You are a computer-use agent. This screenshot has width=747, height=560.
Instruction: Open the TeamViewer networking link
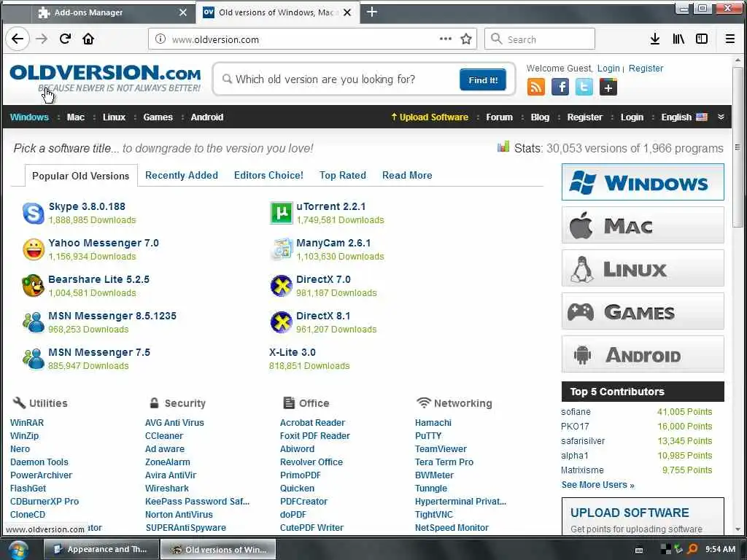pyautogui.click(x=441, y=448)
